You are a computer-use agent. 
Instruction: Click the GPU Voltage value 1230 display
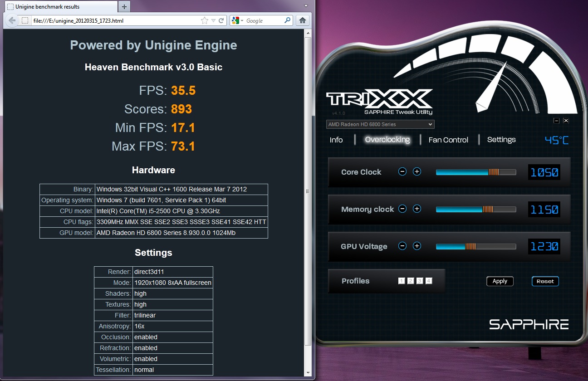tap(544, 246)
